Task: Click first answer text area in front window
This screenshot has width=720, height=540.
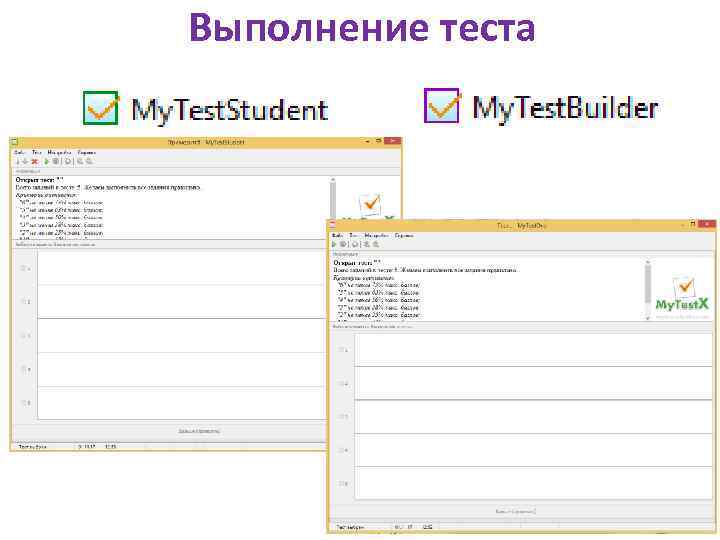Action: tap(533, 350)
